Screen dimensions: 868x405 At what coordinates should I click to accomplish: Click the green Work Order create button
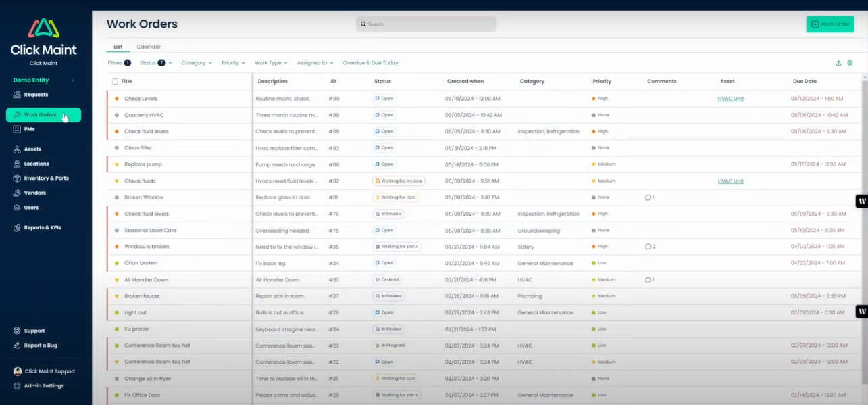[x=829, y=23]
